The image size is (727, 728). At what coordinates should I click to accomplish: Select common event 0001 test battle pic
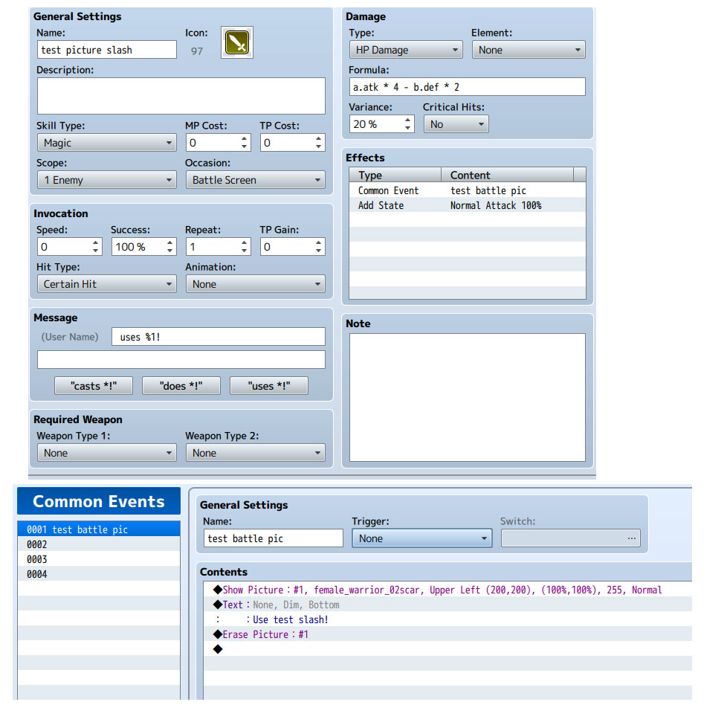(99, 529)
